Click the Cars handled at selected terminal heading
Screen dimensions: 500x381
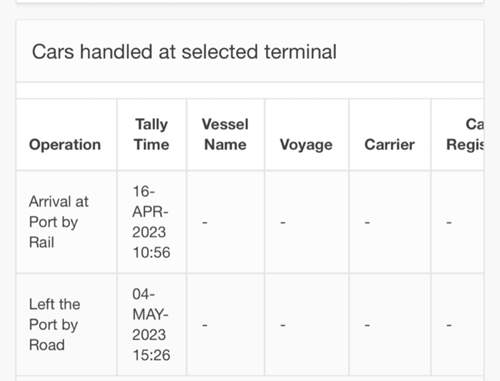coord(184,52)
